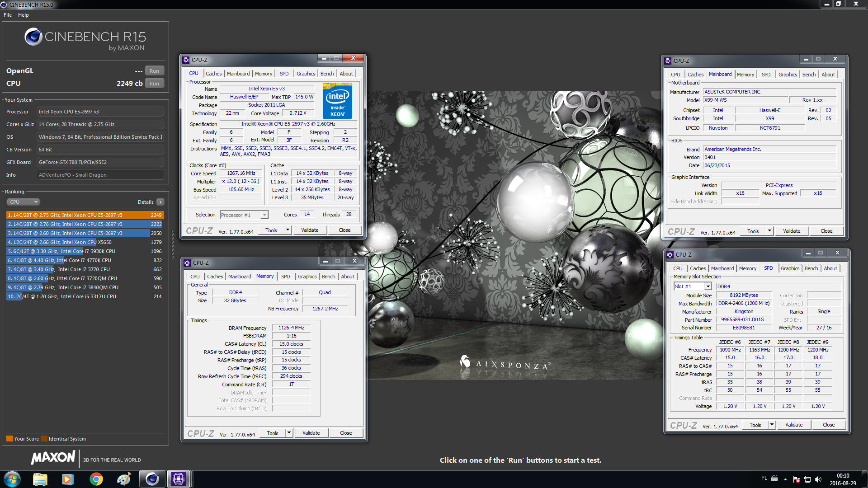The width and height of the screenshot is (868, 488).
Task: Click the CPU-Z Memory window title icon
Action: pos(187,263)
